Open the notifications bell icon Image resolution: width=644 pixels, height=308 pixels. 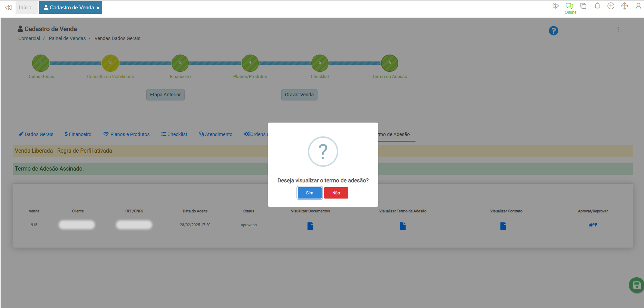click(x=597, y=6)
